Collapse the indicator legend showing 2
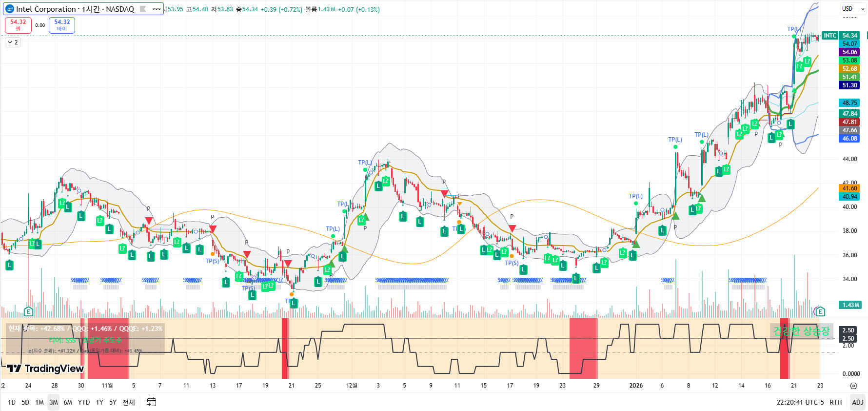Viewport: 868px width, 411px height. 13,42
